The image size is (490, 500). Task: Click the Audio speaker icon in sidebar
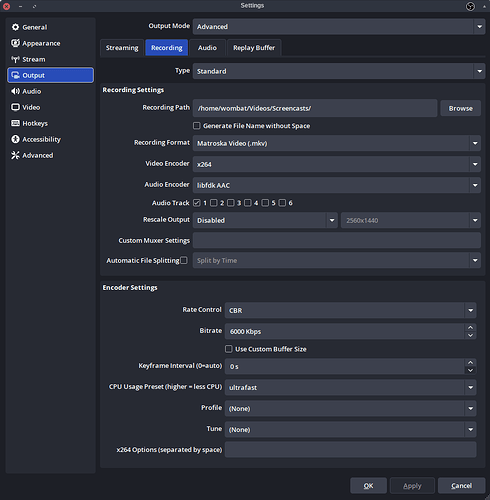pyautogui.click(x=15, y=91)
